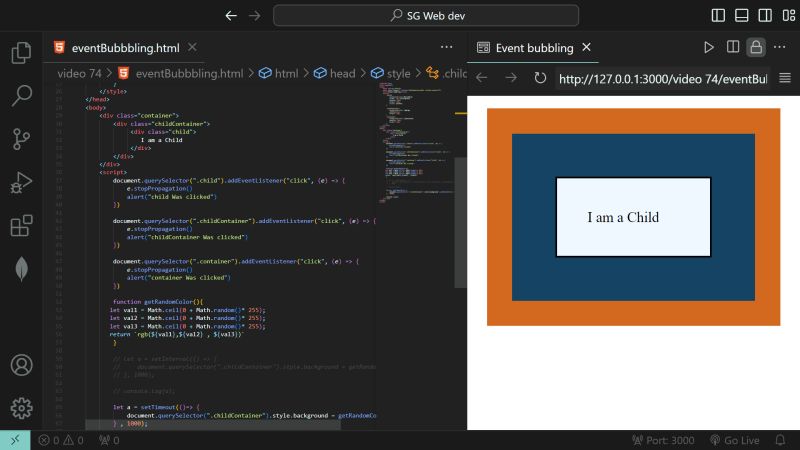Reload the preview page

[x=540, y=78]
